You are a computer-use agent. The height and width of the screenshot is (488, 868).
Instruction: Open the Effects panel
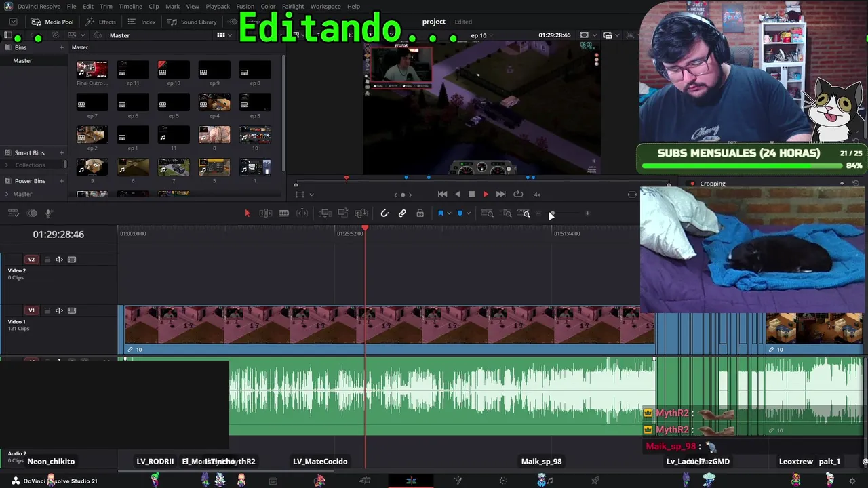coord(100,22)
